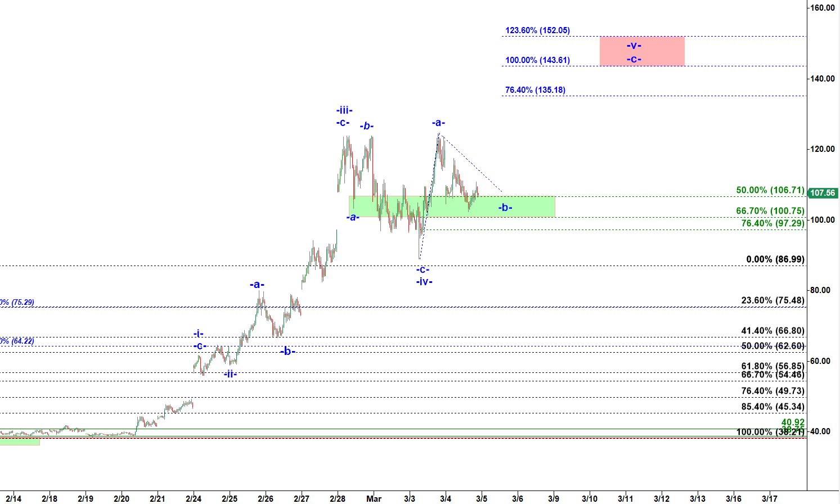Click the -iii- wave label at the peak
The image size is (840, 504).
click(x=344, y=110)
